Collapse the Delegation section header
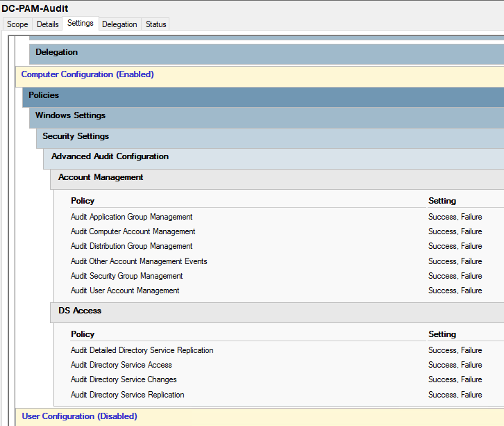The width and height of the screenshot is (504, 426). [x=57, y=53]
